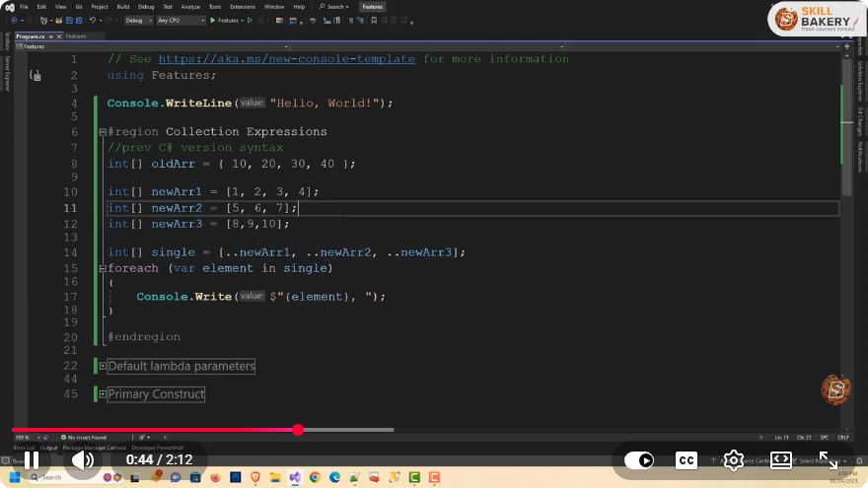Click the Skill Bakery channel logo
The width and height of the screenshot is (868, 488).
coord(816,19)
